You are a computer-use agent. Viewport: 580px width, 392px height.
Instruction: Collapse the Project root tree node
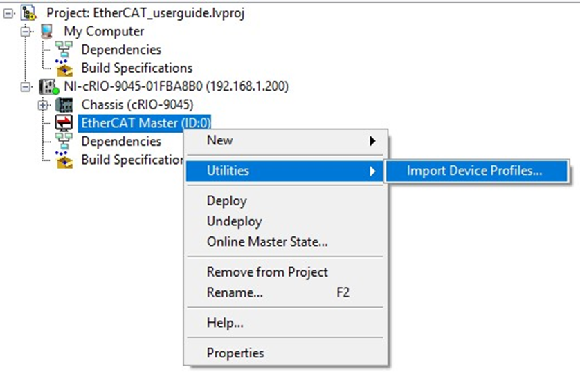[x=8, y=14]
